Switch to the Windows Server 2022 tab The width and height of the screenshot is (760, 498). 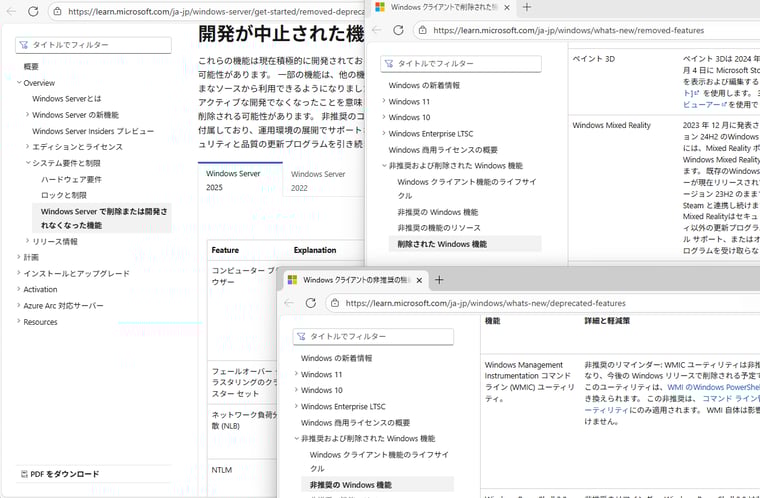tap(317, 180)
